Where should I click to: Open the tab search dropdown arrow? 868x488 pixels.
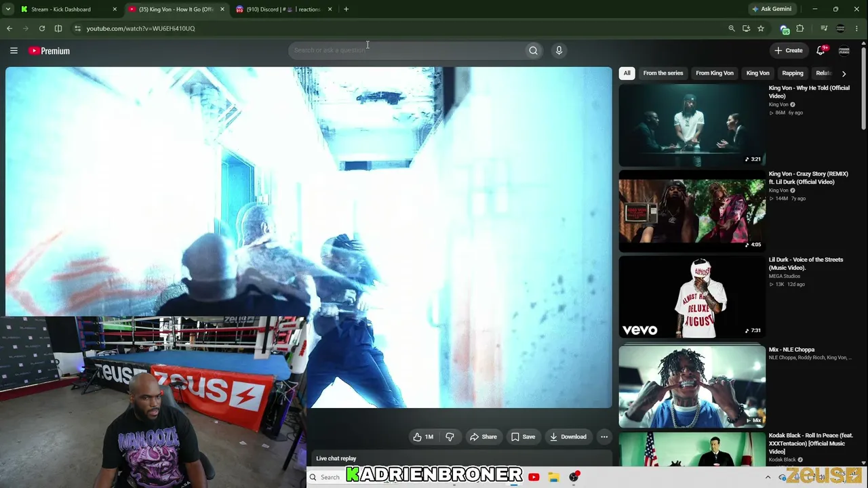tap(9, 9)
